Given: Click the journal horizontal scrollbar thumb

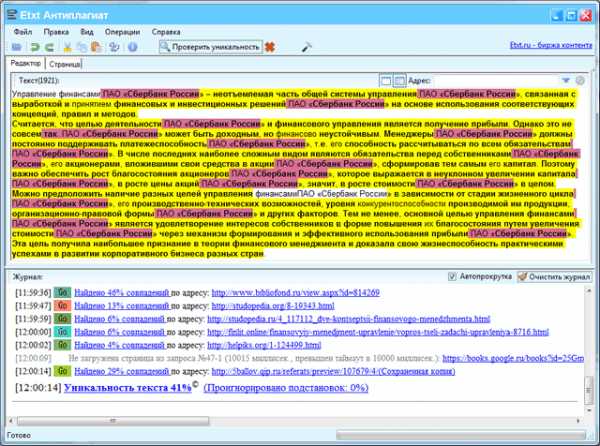Looking at the screenshot, I should pyautogui.click(x=113, y=421).
